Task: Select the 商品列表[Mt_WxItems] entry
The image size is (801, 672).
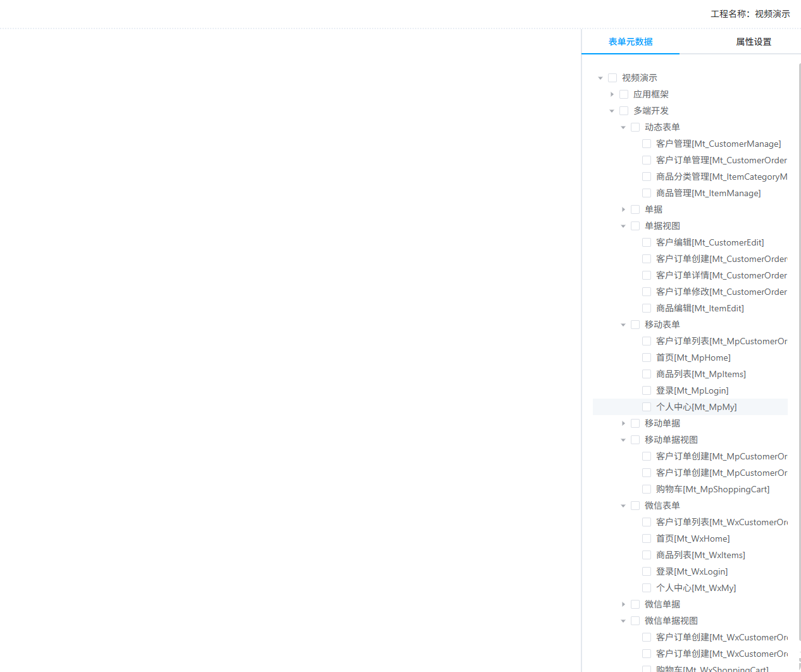Action: 700,555
